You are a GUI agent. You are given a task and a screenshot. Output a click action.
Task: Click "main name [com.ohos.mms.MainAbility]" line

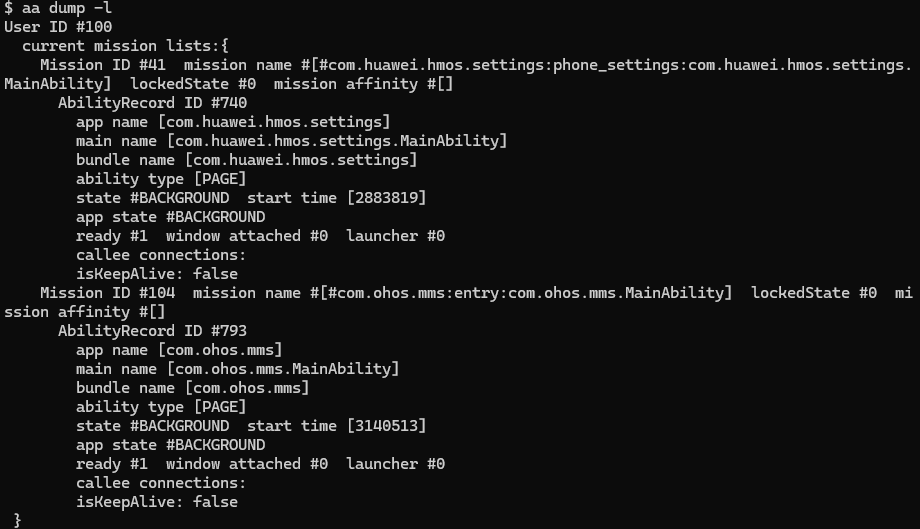coord(237,369)
